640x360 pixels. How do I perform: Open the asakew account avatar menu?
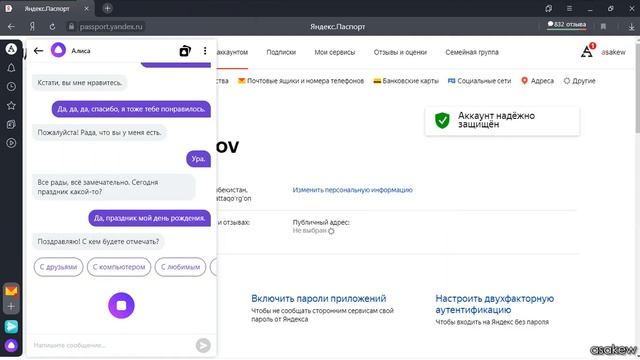coord(588,51)
